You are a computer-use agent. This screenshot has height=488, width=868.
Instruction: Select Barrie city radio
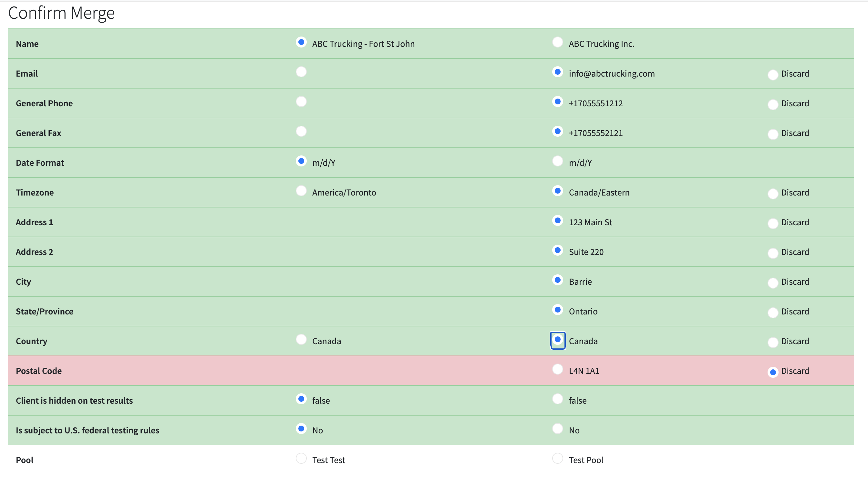click(x=558, y=280)
